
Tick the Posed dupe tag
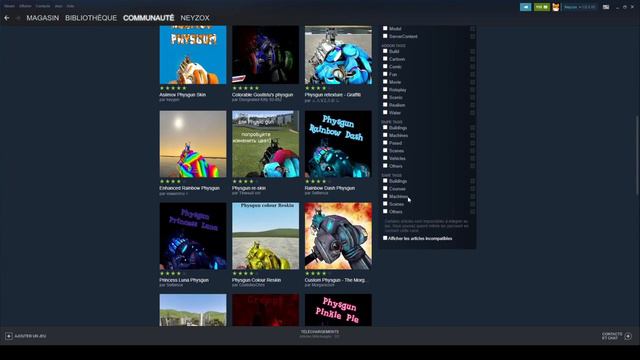(x=385, y=143)
